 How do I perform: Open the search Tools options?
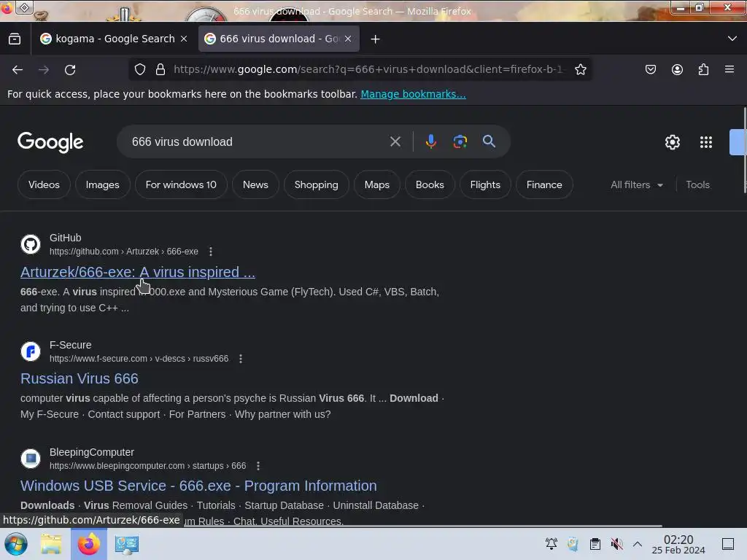697,184
